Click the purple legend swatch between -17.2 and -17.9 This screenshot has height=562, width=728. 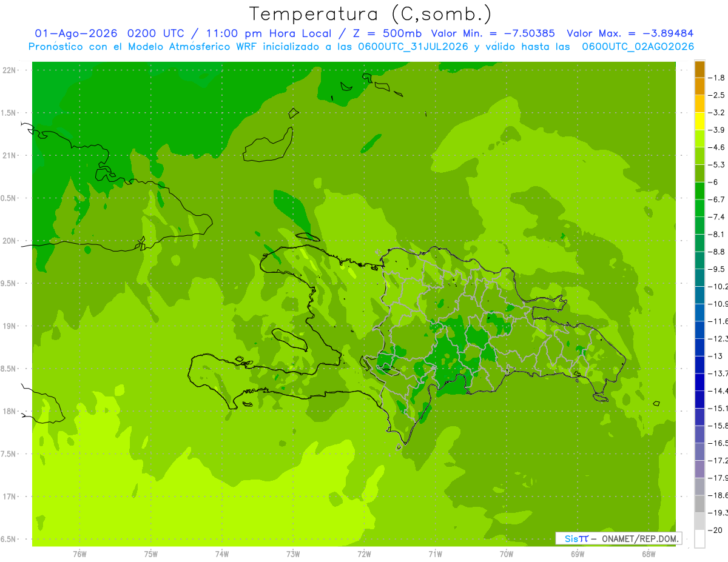pyautogui.click(x=699, y=469)
